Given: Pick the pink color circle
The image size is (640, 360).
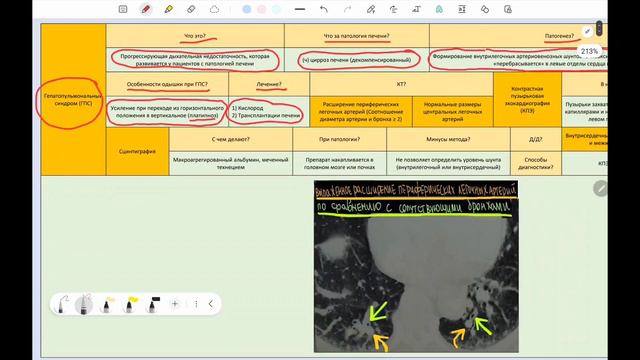Looking at the screenshot, I should click(262, 9).
